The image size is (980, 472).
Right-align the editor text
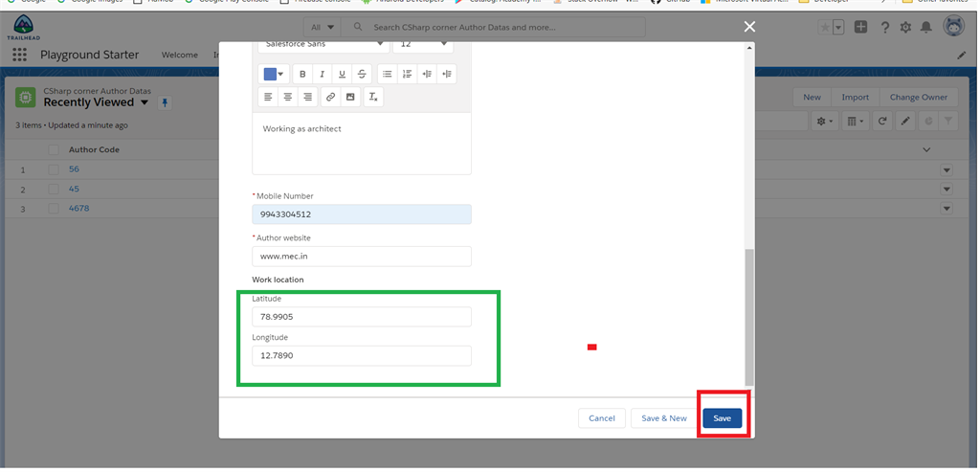point(307,97)
